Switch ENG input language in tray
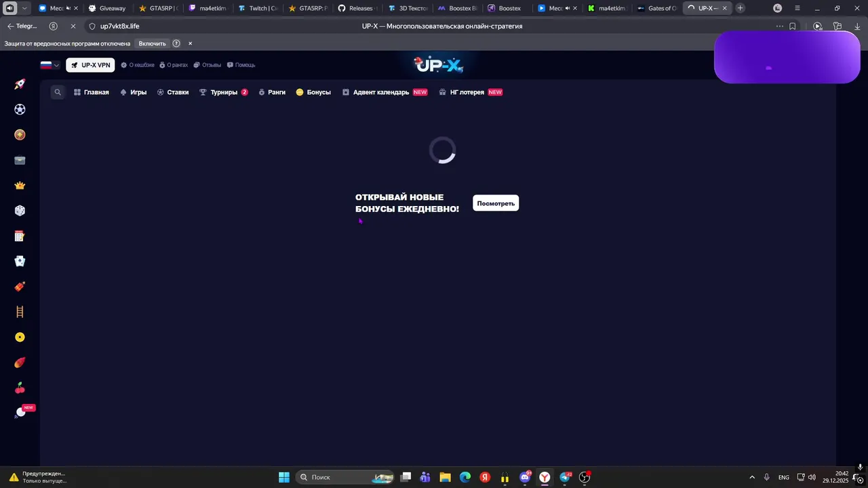Screen dimensions: 868x488 [784, 477]
